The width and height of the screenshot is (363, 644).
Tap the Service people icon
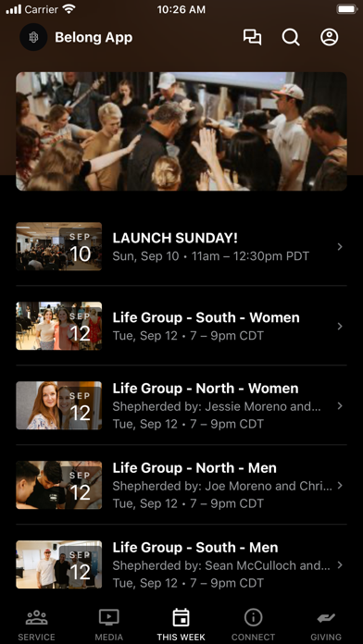tap(37, 618)
